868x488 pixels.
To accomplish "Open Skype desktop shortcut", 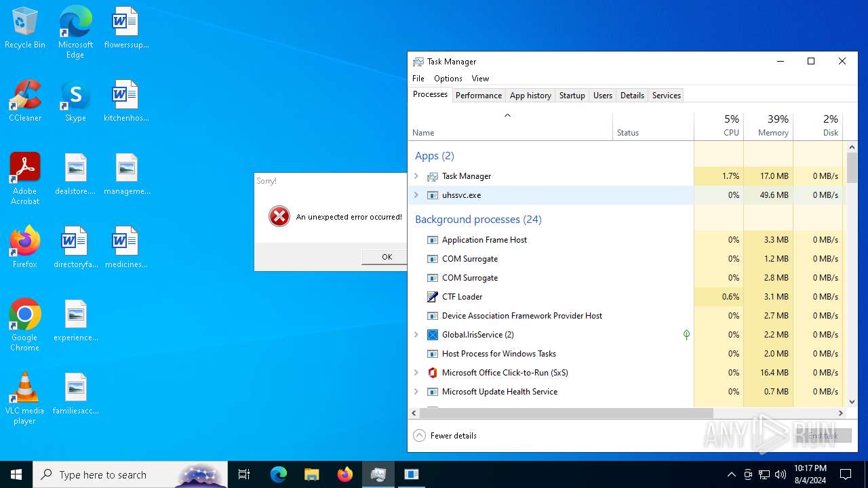I will 75,102.
